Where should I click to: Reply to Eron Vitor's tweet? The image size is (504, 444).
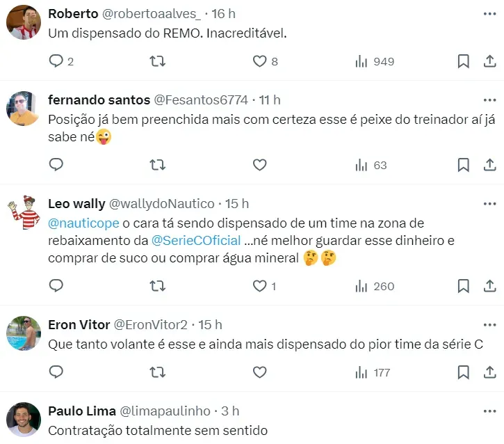[x=56, y=372]
